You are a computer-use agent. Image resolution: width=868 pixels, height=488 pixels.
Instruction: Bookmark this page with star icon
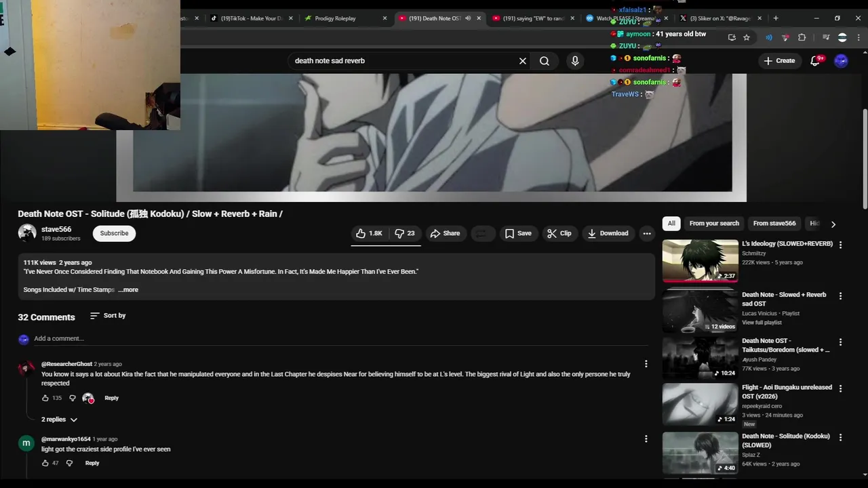tap(747, 37)
